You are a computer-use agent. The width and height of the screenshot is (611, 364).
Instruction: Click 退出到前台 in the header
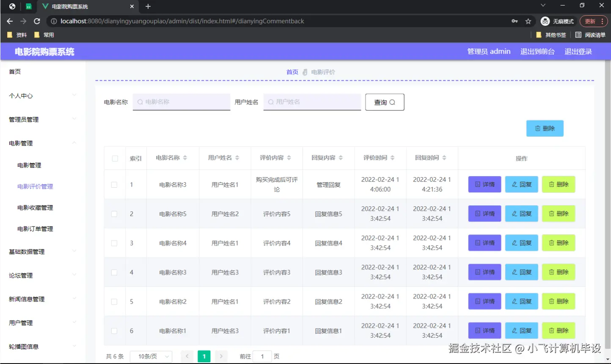[537, 52]
